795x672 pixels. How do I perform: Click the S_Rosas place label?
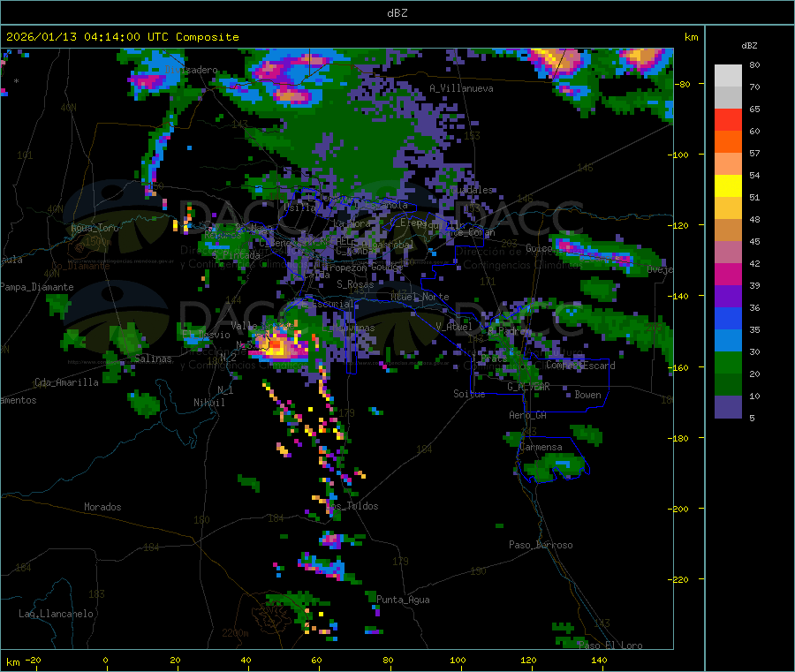click(x=355, y=284)
